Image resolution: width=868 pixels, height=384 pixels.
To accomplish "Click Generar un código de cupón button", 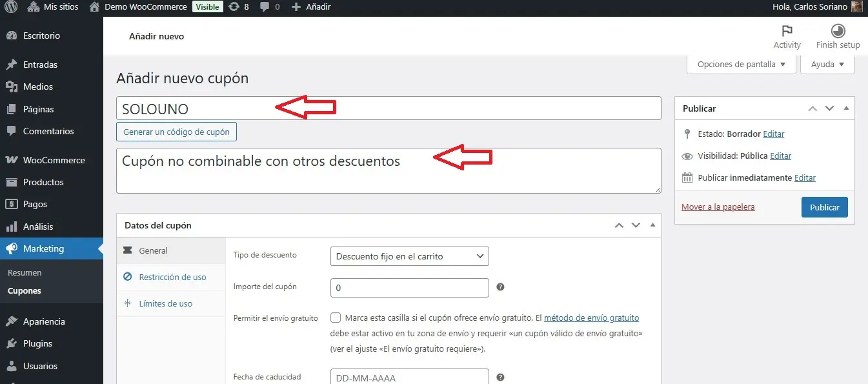I will (176, 132).
